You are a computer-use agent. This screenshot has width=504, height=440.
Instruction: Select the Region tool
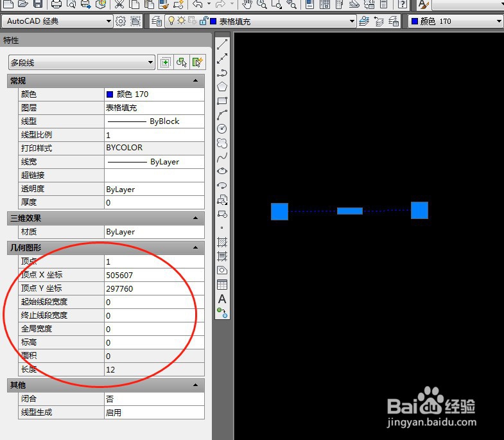click(222, 270)
